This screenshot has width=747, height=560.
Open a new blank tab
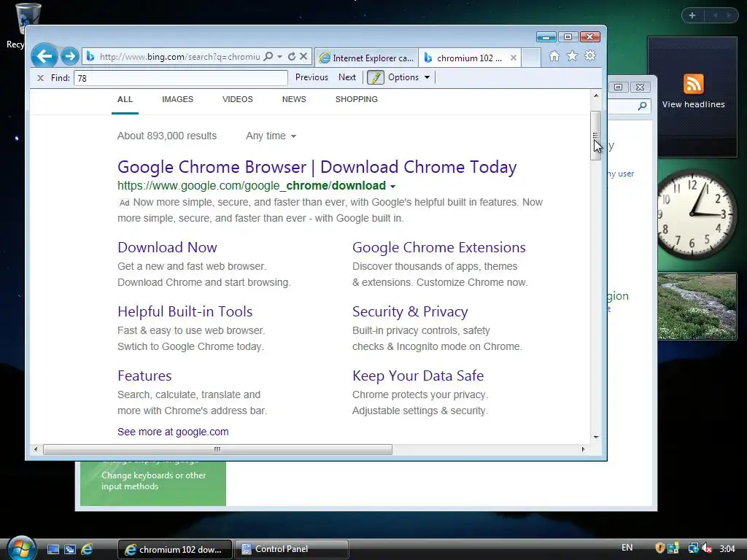point(531,58)
